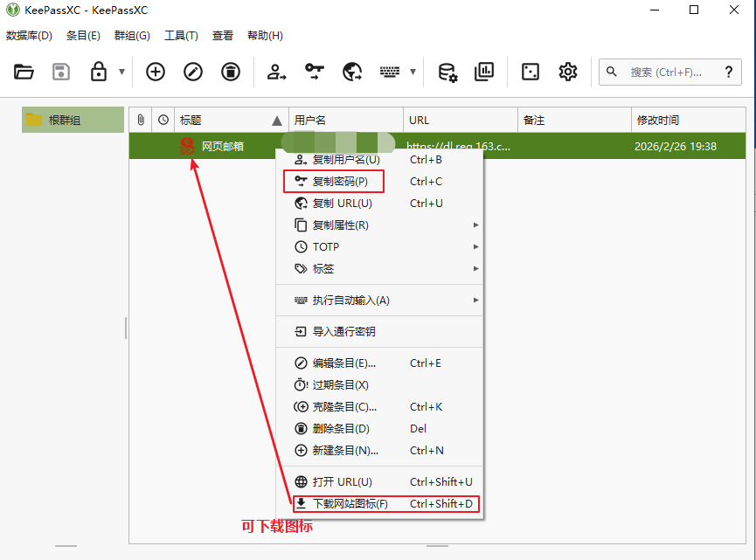This screenshot has width=756, height=560.
Task: Sort by the paperclip attachments column
Action: [141, 120]
